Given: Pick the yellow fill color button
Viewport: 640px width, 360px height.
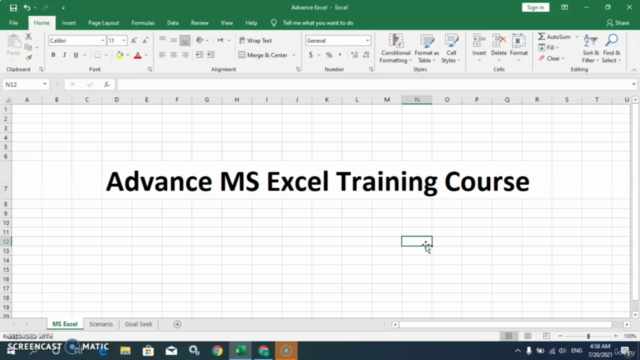Looking at the screenshot, I should coord(120,55).
